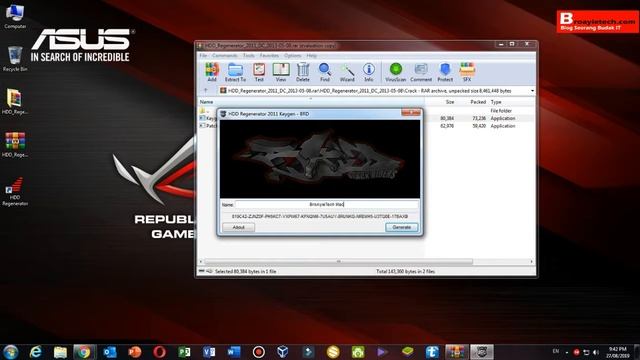
Task: Sort by the Type column header
Action: click(x=496, y=102)
